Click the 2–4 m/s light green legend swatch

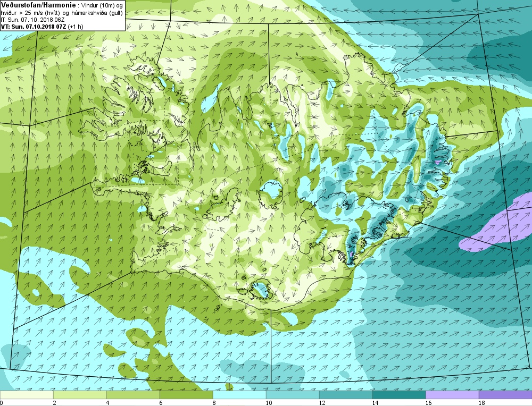(80, 395)
